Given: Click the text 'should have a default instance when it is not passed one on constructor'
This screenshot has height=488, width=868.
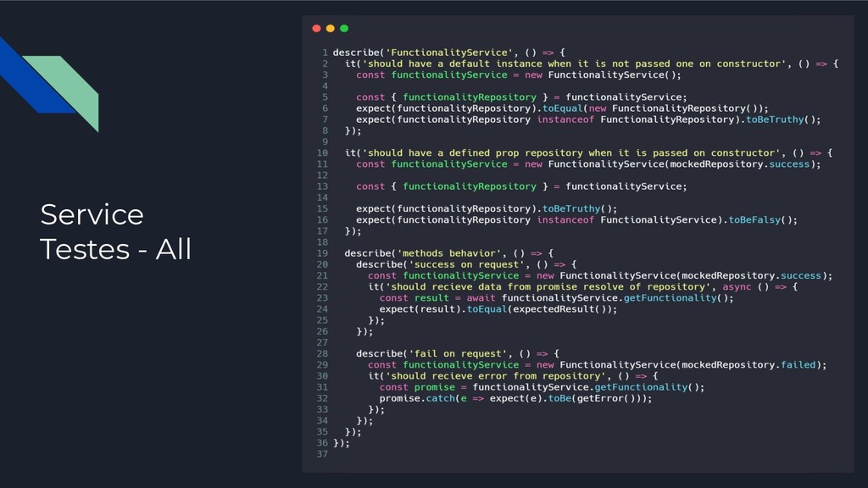Looking at the screenshot, I should pos(574,64).
